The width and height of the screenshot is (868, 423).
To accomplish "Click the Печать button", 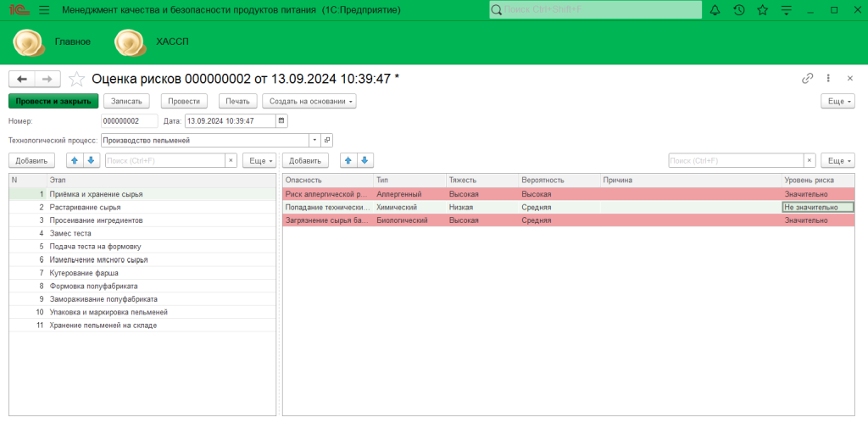I will [x=237, y=101].
